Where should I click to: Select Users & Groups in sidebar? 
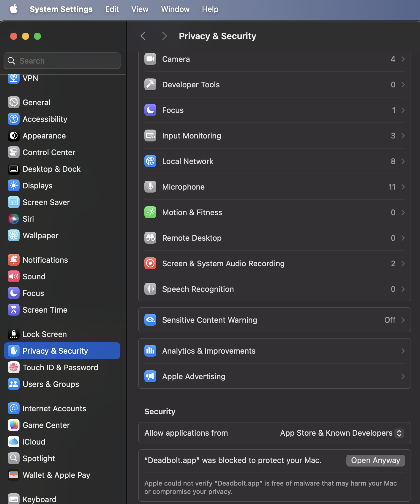coord(62,384)
